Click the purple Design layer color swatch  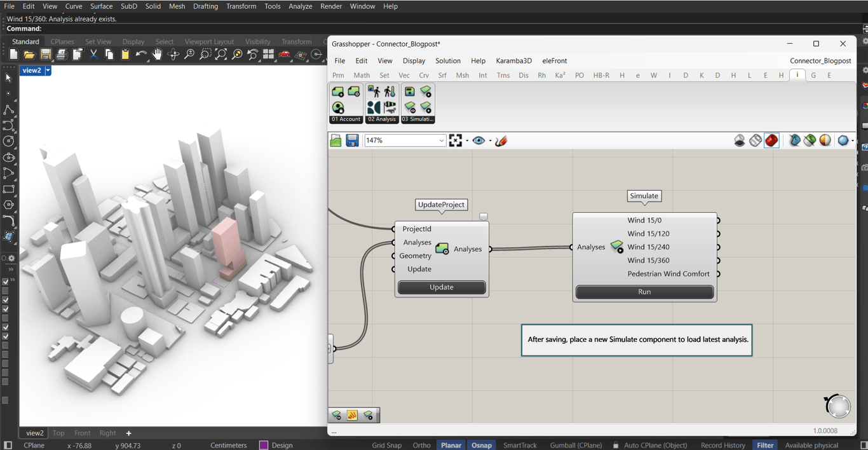[264, 445]
